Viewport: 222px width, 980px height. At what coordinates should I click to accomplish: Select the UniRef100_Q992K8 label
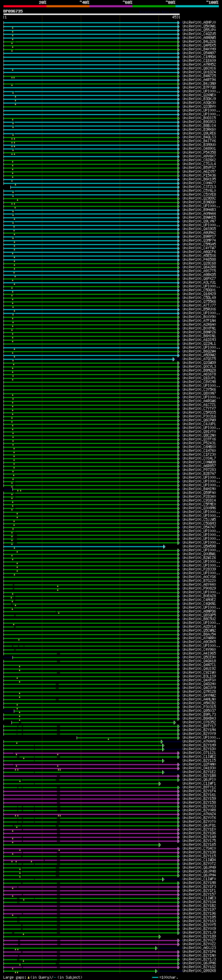click(x=199, y=971)
